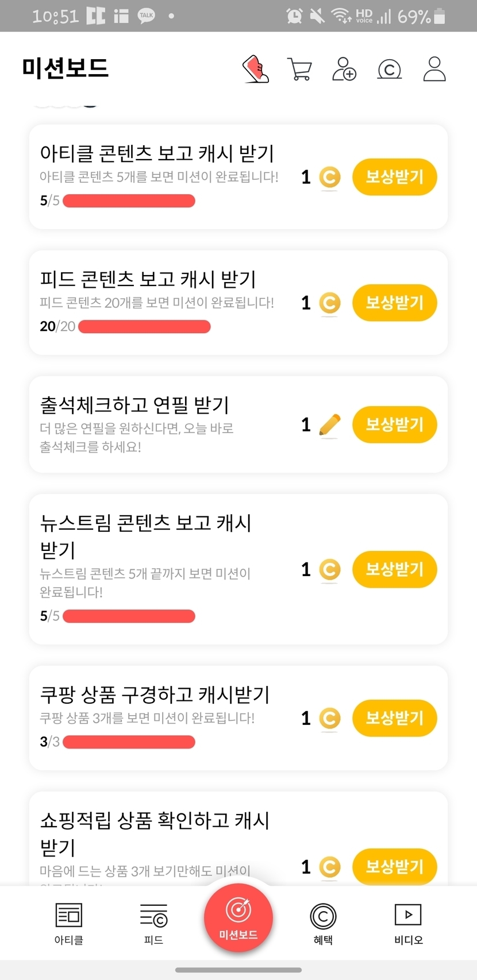Switch to the 아티클 tab

point(69,923)
